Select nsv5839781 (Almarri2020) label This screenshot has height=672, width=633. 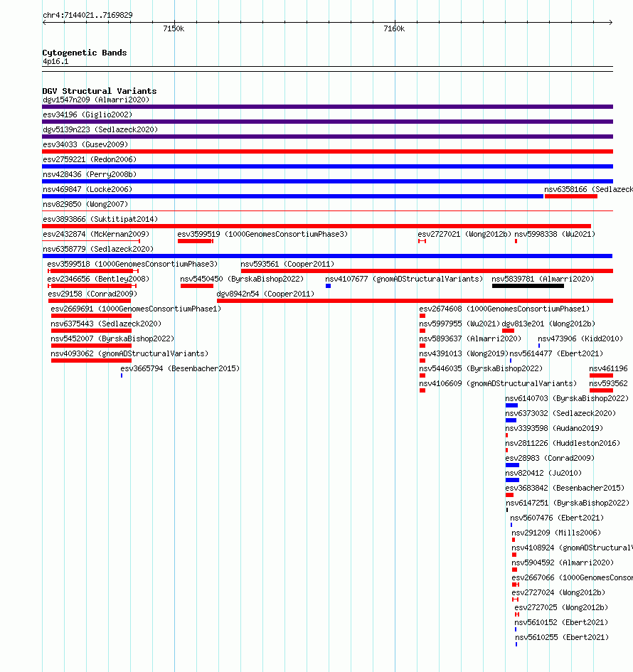(x=543, y=279)
